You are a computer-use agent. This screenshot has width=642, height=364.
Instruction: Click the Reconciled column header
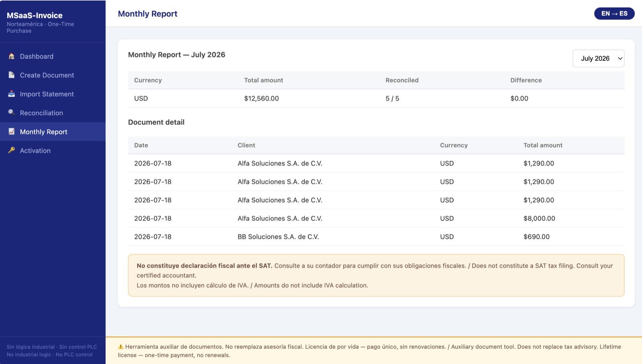coord(402,80)
